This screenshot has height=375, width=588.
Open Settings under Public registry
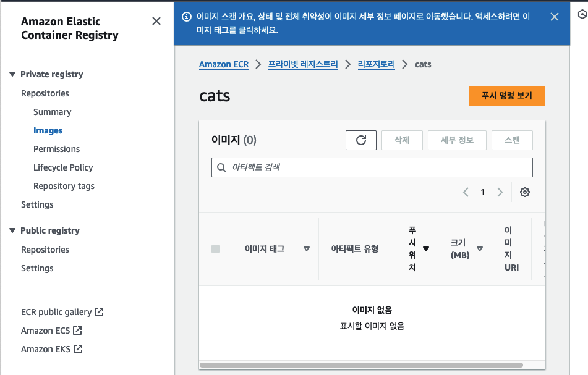click(37, 268)
